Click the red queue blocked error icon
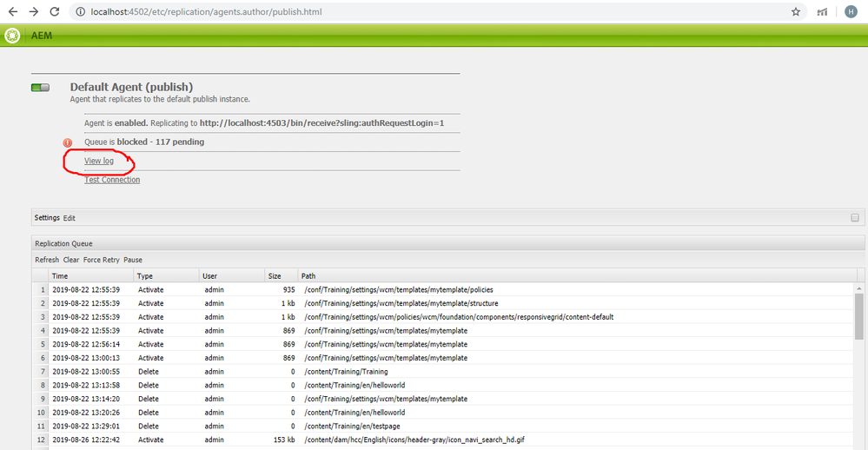Viewport: 868px width, 450px height. [68, 142]
